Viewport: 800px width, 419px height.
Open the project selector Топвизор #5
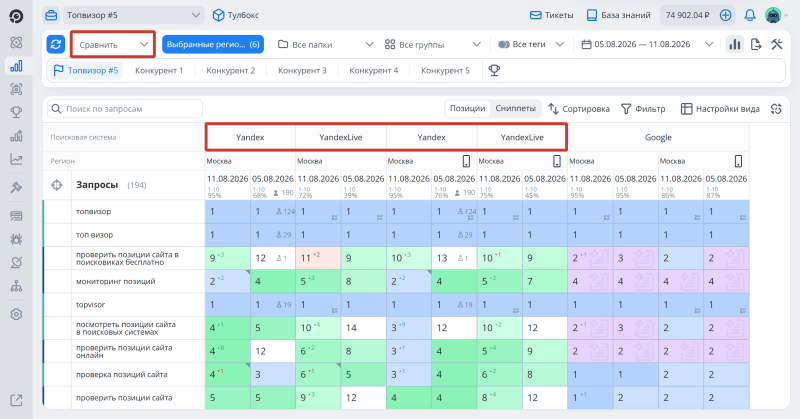tap(133, 15)
